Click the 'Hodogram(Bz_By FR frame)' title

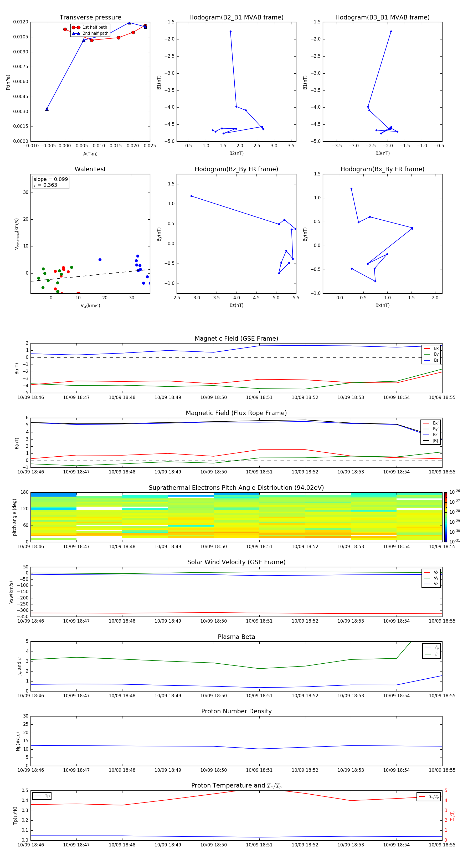236,169
